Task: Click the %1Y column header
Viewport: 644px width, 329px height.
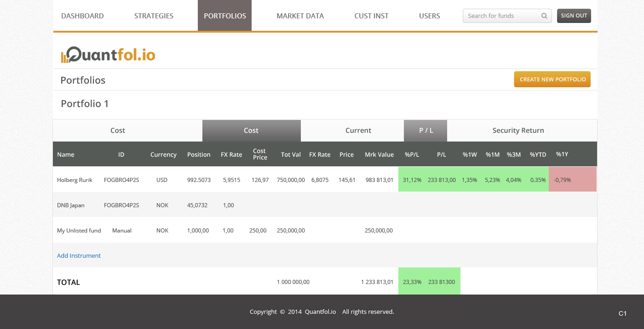Action: (x=562, y=154)
